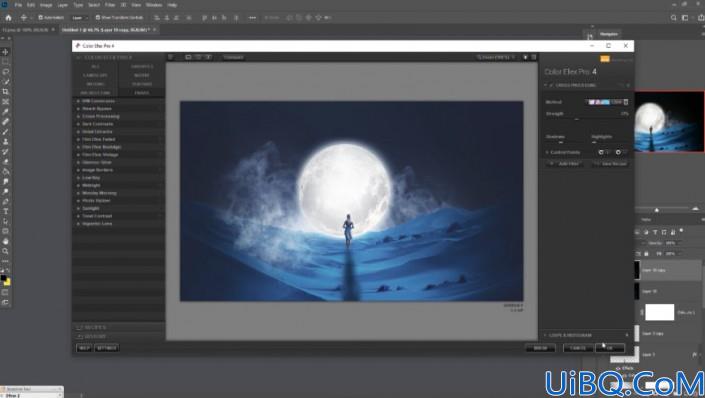Select the Horizontal Type tool

[5, 211]
